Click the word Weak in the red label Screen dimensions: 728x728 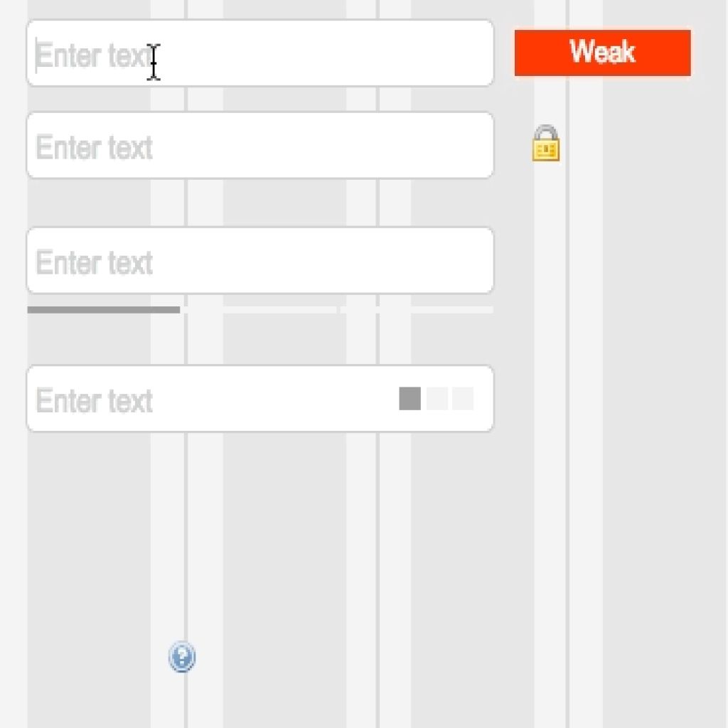603,51
